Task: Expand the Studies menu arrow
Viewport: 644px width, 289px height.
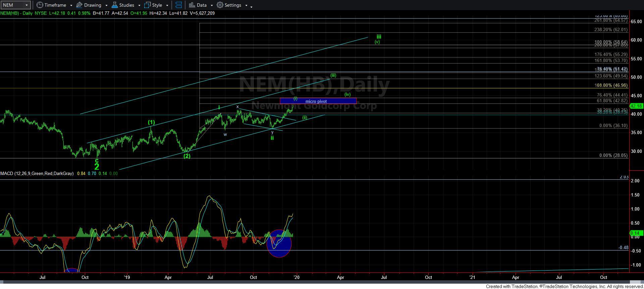Action: pyautogui.click(x=139, y=5)
